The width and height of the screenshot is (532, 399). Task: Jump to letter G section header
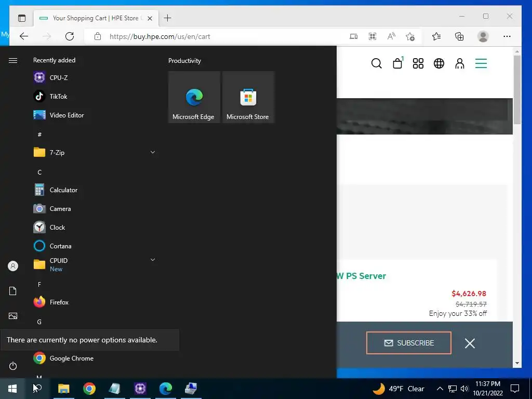tap(39, 322)
